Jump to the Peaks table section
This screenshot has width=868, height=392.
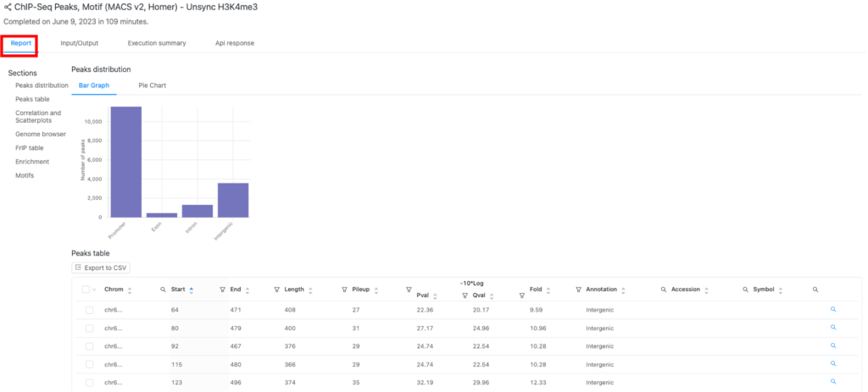[32, 99]
